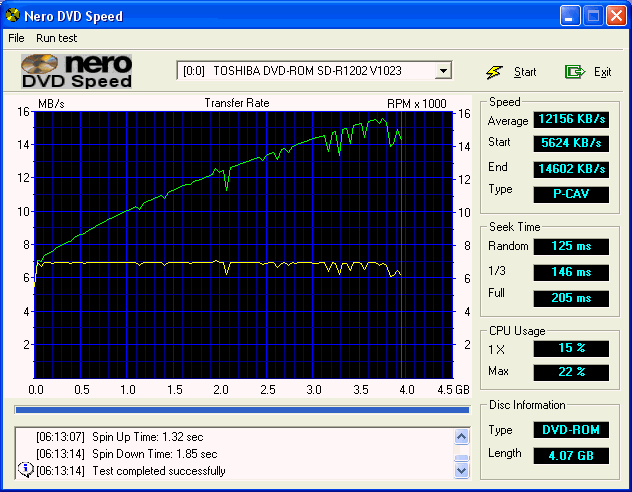Viewport: 632px width, 492px height.
Task: Click the Nero disc icon in title bar
Action: (x=12, y=15)
